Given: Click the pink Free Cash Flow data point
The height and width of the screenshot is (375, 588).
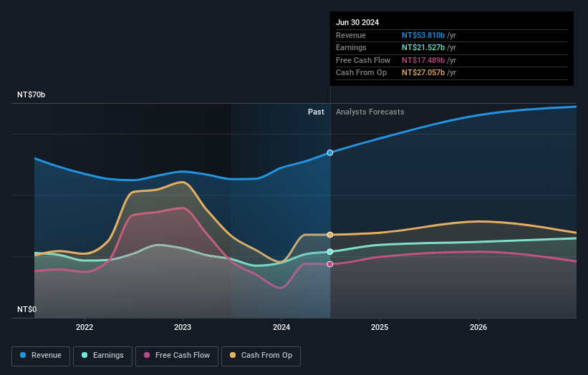Looking at the screenshot, I should pyautogui.click(x=330, y=264).
